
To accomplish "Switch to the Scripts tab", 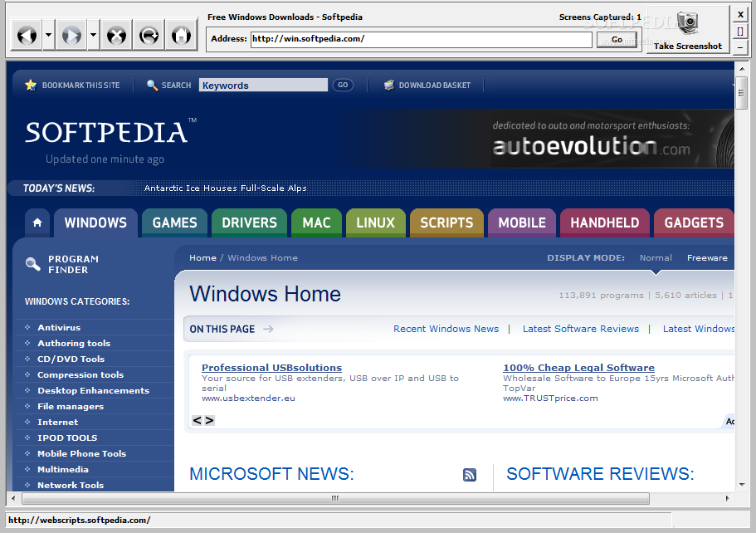I will pos(446,222).
